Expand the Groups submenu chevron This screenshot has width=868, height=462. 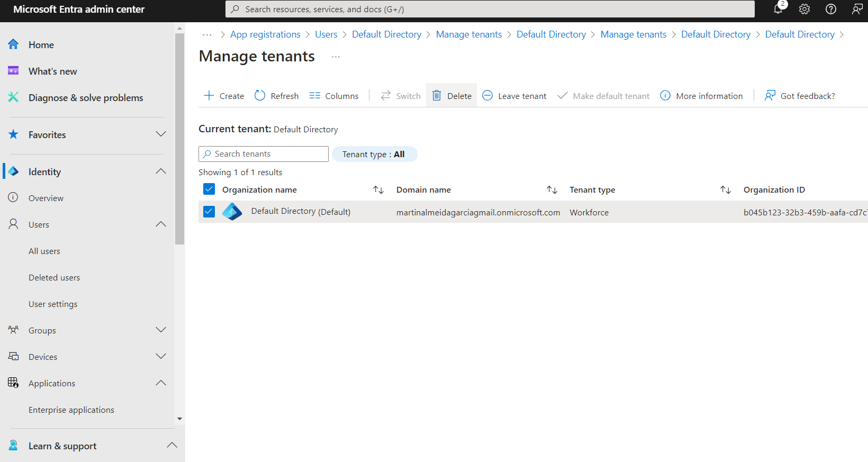click(x=161, y=330)
